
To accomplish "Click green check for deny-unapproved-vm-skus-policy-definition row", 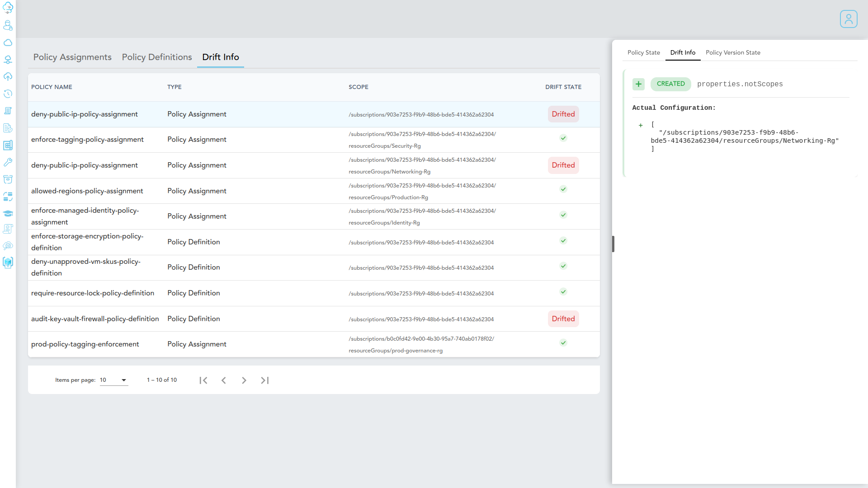I will point(563,266).
